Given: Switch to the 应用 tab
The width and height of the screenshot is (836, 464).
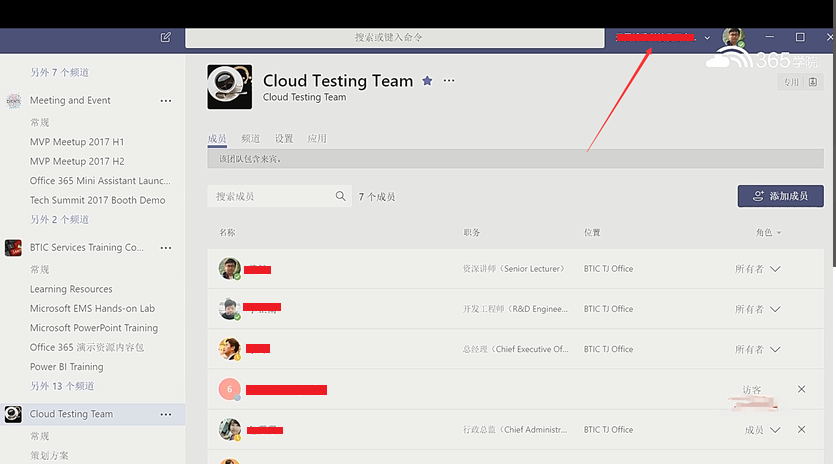Looking at the screenshot, I should [317, 139].
